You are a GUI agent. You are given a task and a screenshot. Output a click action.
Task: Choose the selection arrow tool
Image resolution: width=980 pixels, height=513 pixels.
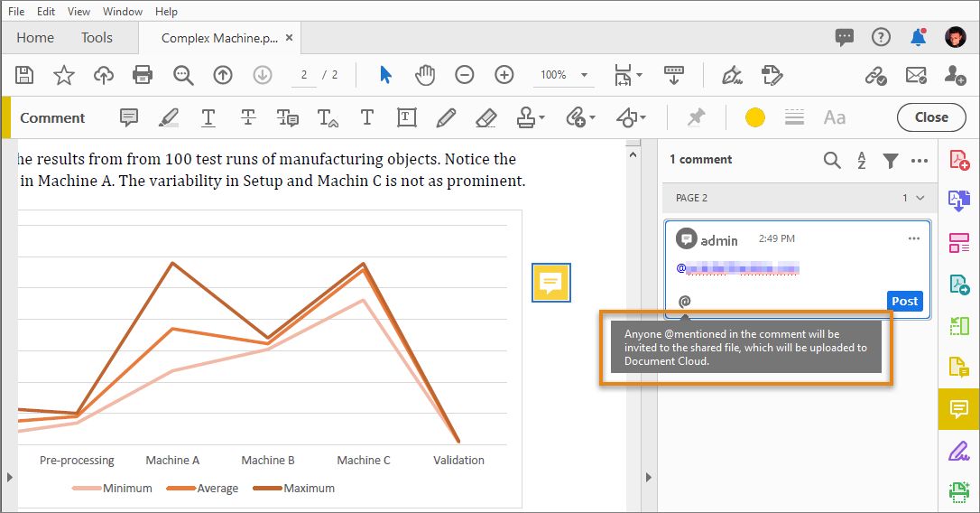click(385, 75)
